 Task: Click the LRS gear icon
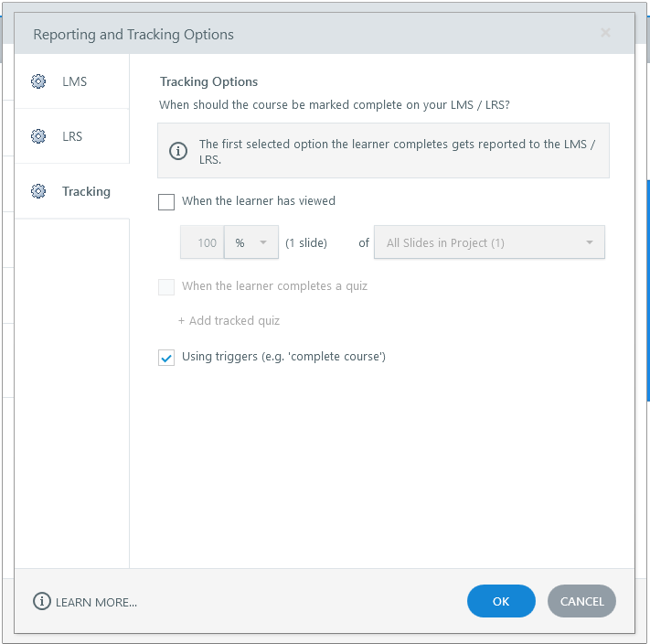(38, 136)
